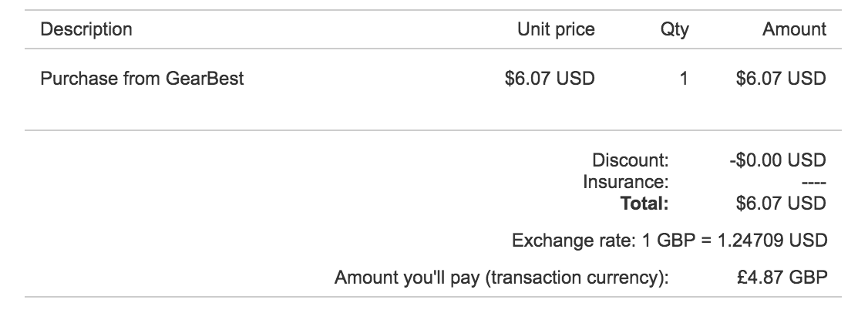Click the Unit price column header
Screen dimensions: 868x313
pos(556,29)
